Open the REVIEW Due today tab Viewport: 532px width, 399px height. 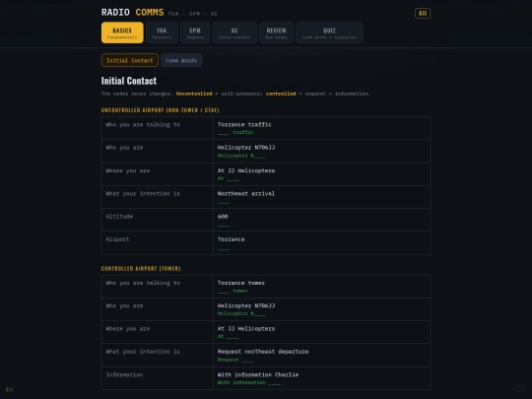[276, 33]
